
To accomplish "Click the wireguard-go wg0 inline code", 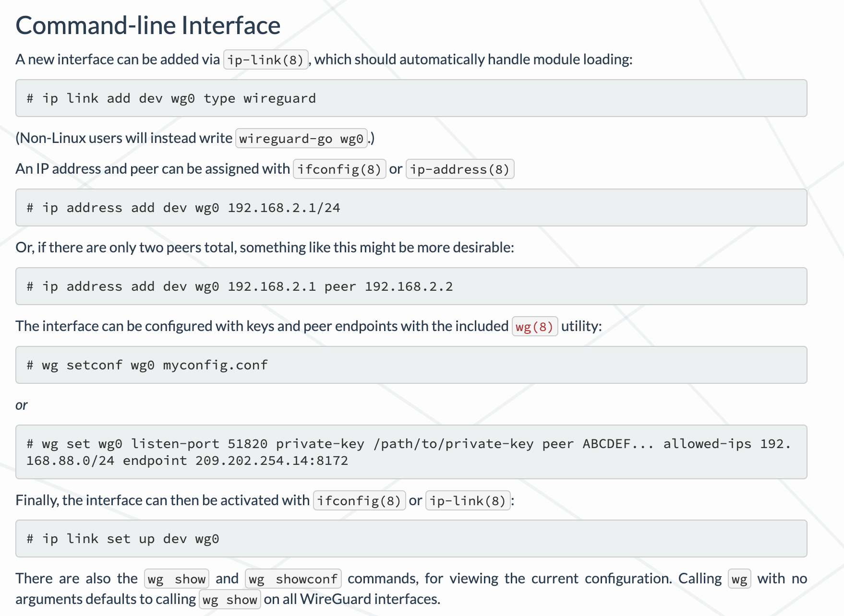I will tap(301, 139).
